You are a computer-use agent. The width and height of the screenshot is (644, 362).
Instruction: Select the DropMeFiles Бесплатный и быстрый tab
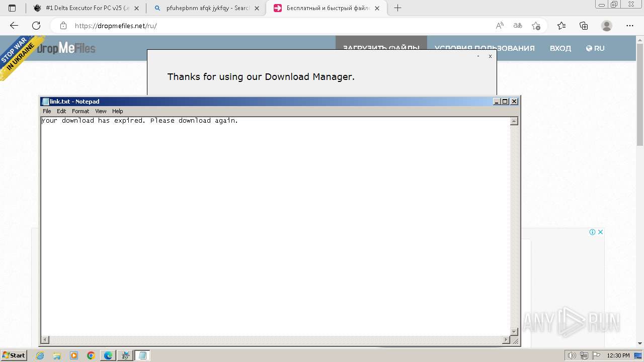(x=327, y=8)
